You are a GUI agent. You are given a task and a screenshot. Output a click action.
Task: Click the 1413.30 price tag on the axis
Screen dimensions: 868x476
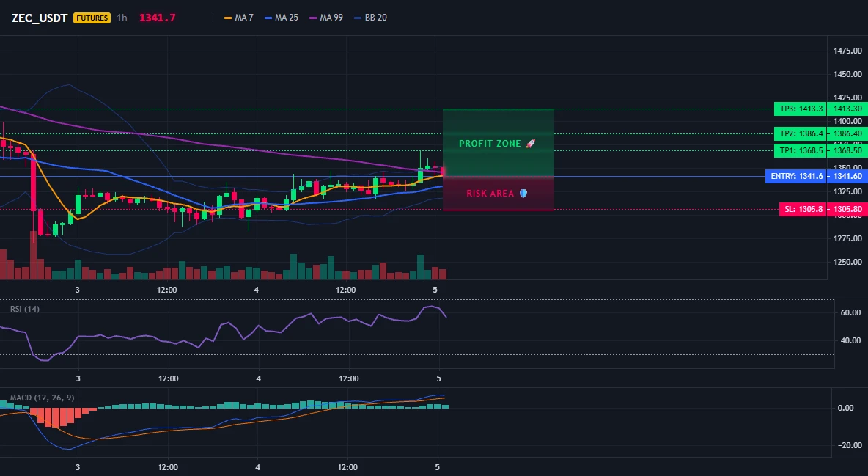847,109
